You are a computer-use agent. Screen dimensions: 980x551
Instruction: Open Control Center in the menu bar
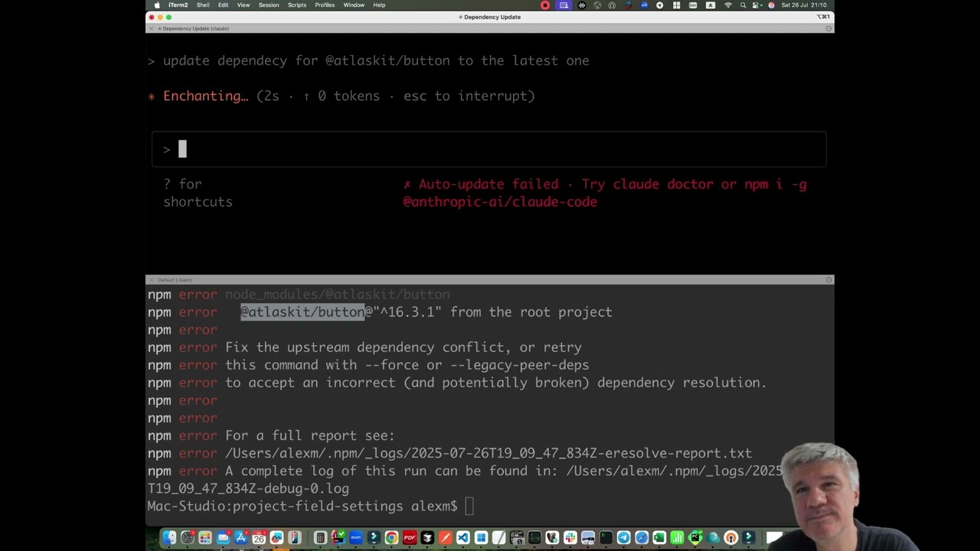point(757,5)
